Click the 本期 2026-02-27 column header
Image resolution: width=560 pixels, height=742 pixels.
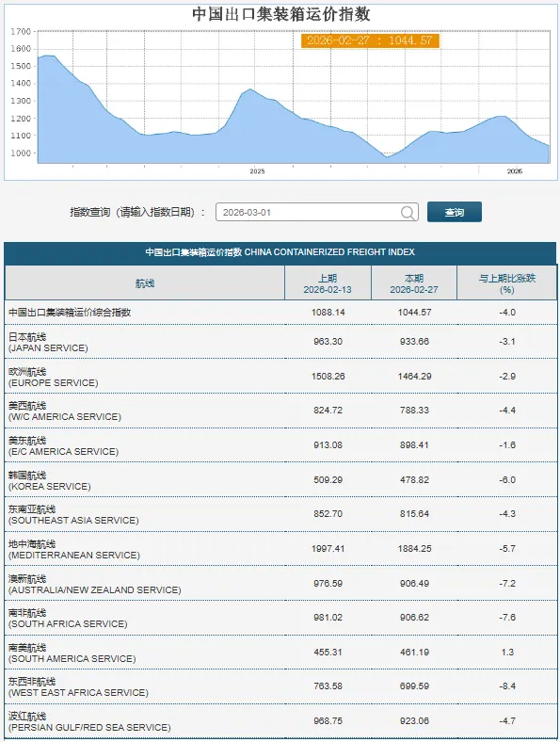(x=414, y=283)
